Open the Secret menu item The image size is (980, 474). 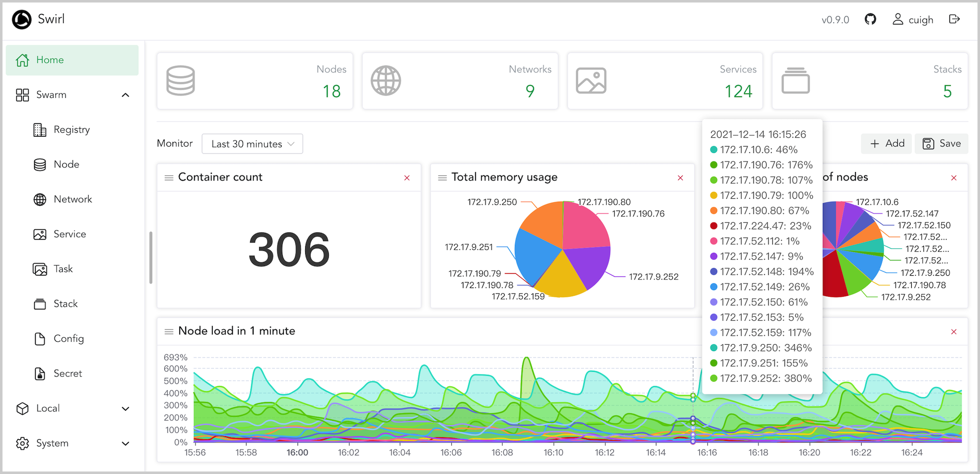[x=67, y=373]
